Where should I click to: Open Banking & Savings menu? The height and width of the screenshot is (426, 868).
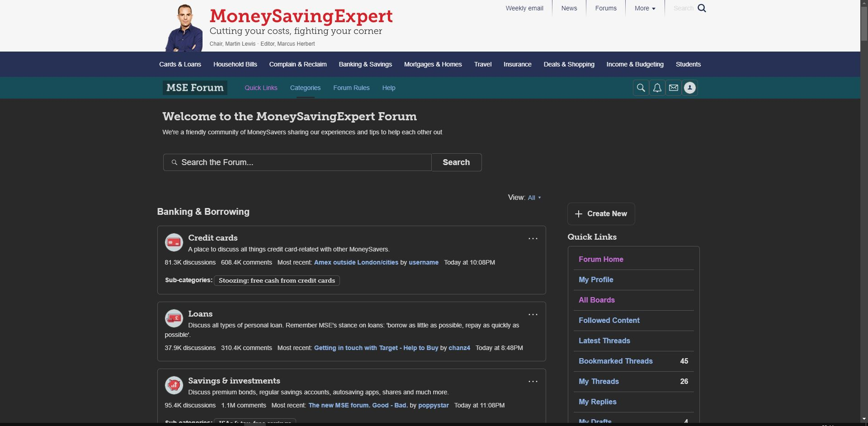365,64
